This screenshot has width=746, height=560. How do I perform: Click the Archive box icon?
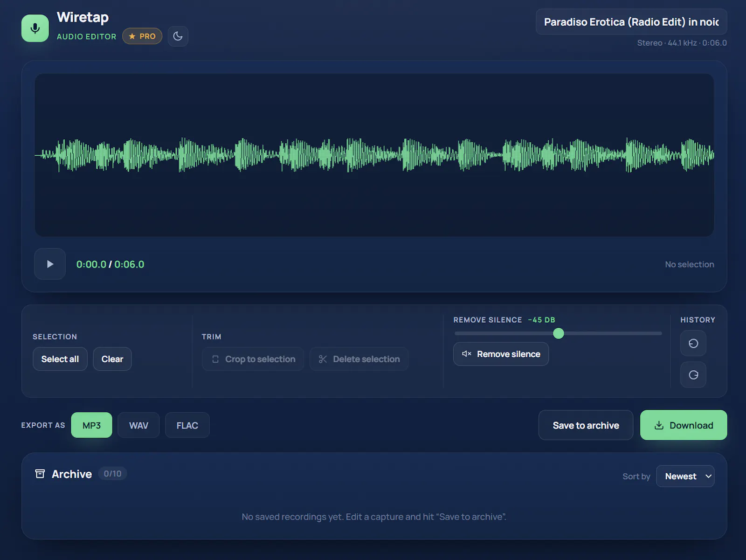pos(40,474)
